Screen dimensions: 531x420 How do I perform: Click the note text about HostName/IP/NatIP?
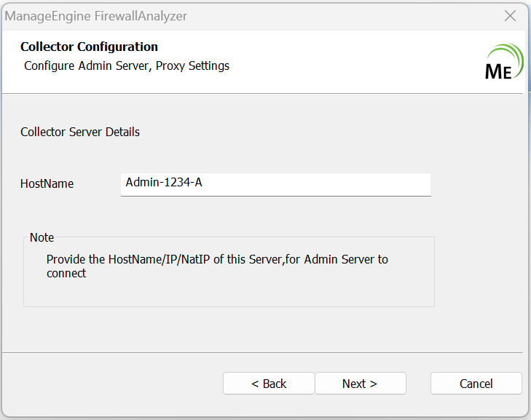pos(217,259)
